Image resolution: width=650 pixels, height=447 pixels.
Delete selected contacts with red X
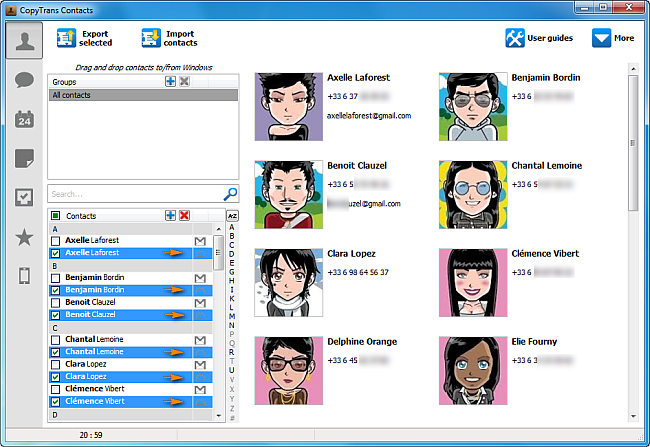coord(184,215)
